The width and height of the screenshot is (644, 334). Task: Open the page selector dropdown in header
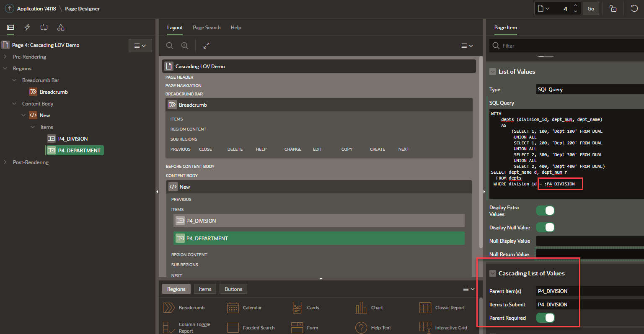[x=544, y=8]
